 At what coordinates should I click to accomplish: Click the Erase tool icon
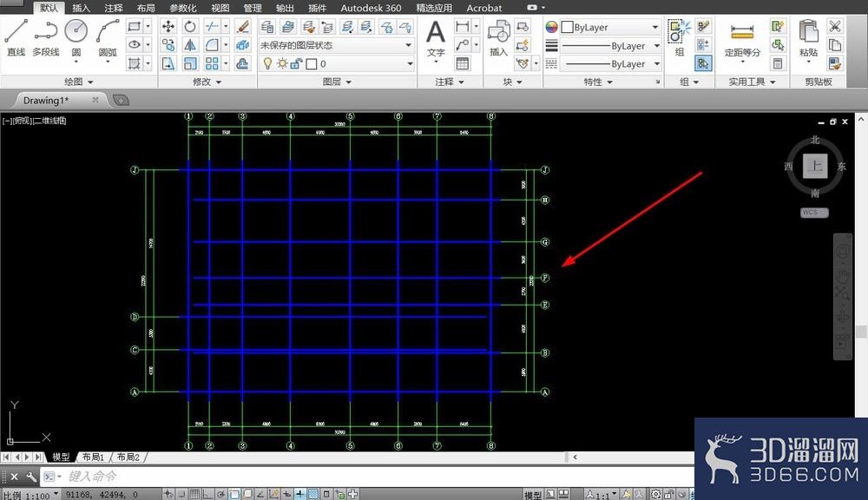coord(242,26)
